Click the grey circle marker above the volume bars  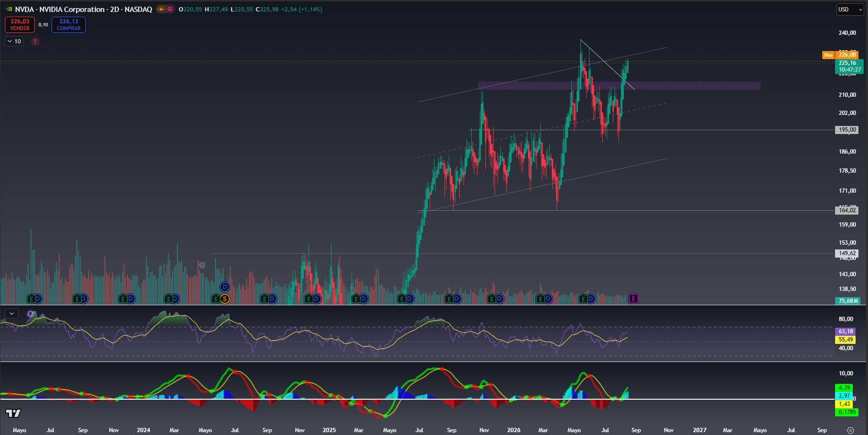pyautogui.click(x=202, y=265)
